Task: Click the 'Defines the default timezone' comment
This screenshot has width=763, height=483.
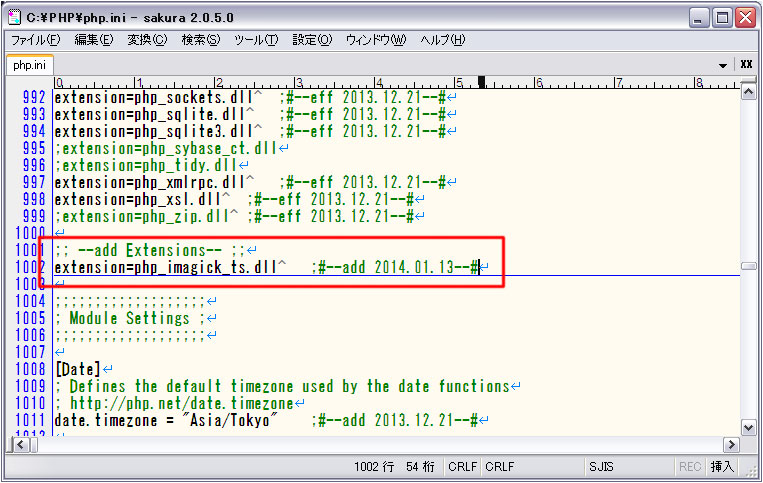Action: [282, 387]
